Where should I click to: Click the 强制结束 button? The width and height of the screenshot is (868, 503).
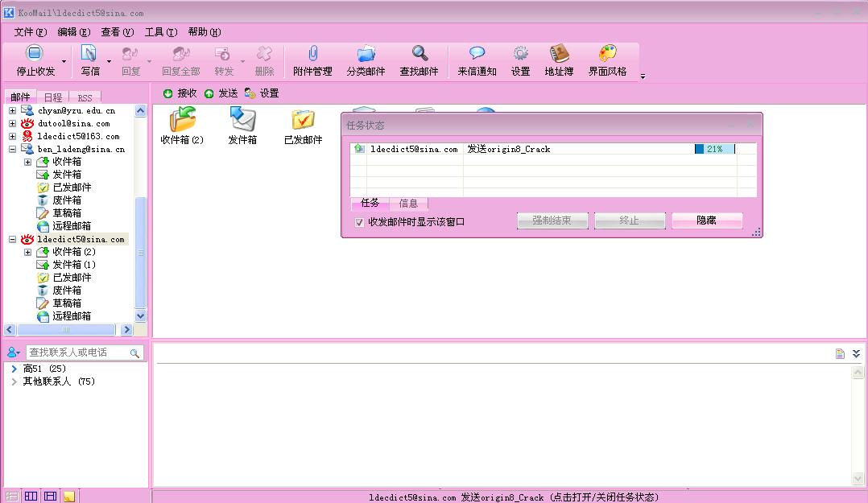click(552, 221)
